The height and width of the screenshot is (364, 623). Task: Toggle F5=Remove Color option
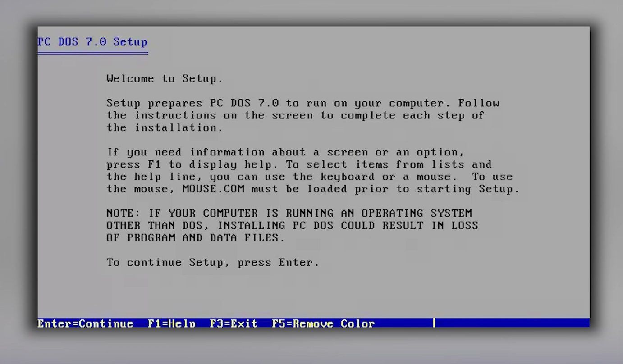click(323, 323)
